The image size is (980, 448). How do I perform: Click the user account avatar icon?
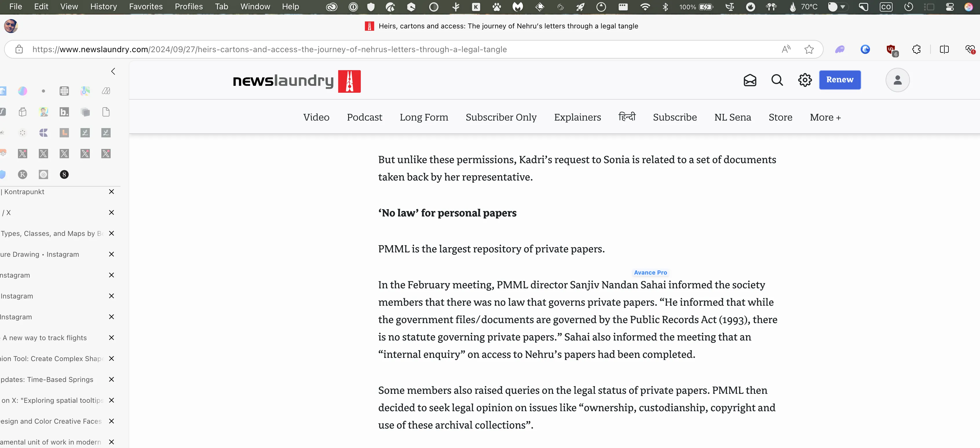(897, 80)
